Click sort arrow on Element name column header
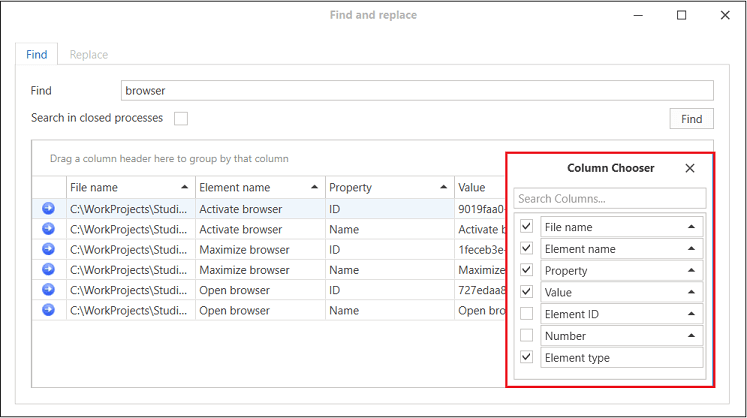 [315, 187]
